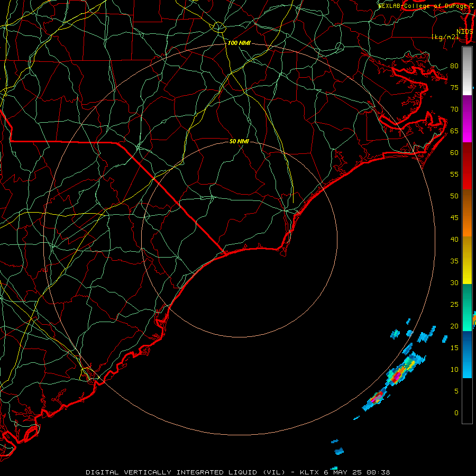Click the NIDS label above color scale
The width and height of the screenshot is (476, 476).
coord(464,31)
